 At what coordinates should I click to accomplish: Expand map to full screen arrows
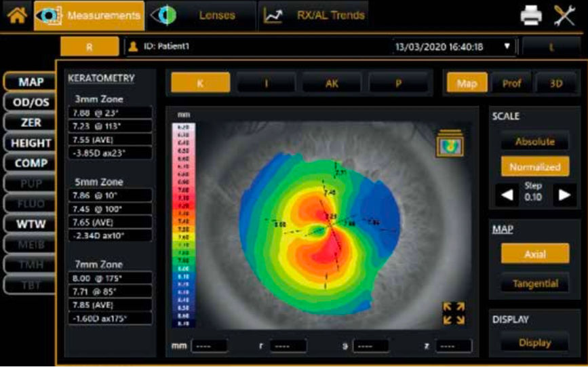pyautogui.click(x=454, y=313)
